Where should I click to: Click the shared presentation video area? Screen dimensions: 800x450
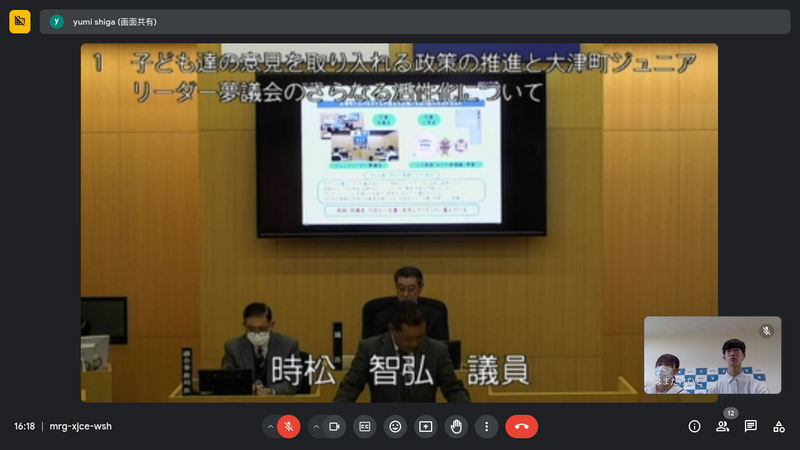click(399, 220)
